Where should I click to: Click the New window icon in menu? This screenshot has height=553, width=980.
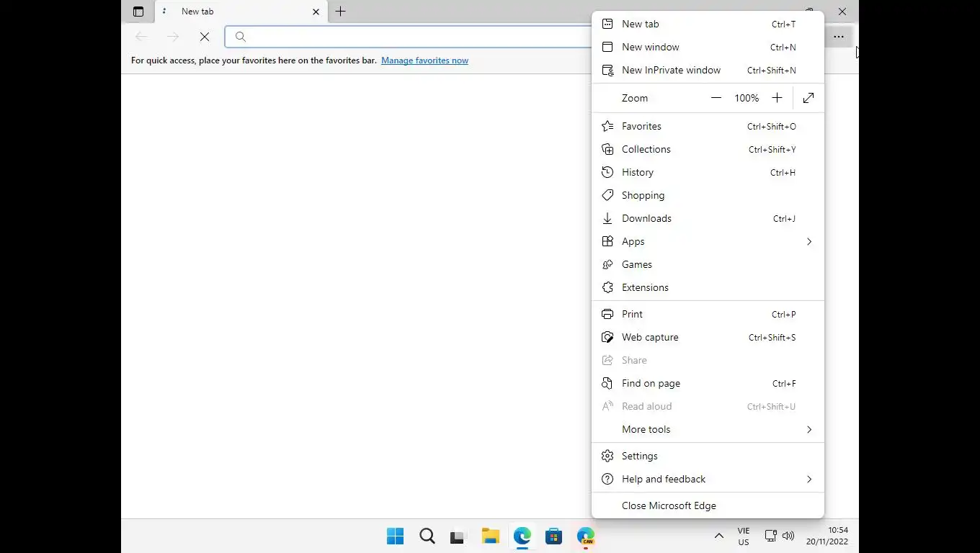click(607, 47)
